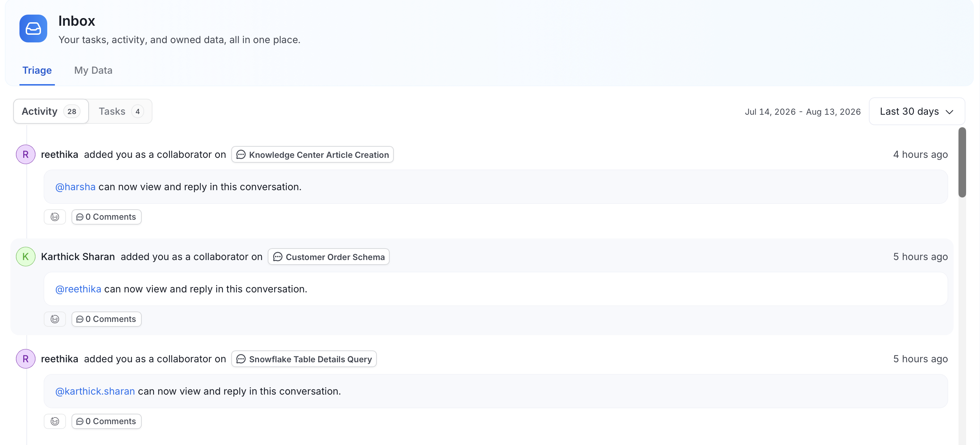Click the '5 hours ago' timestamp on Snowflake row
This screenshot has width=980, height=445.
click(920, 358)
